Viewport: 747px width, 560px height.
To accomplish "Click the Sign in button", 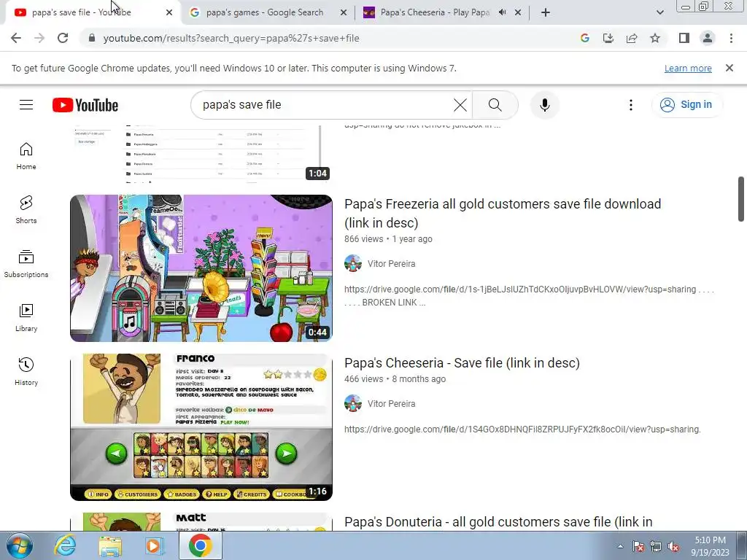I will [686, 105].
